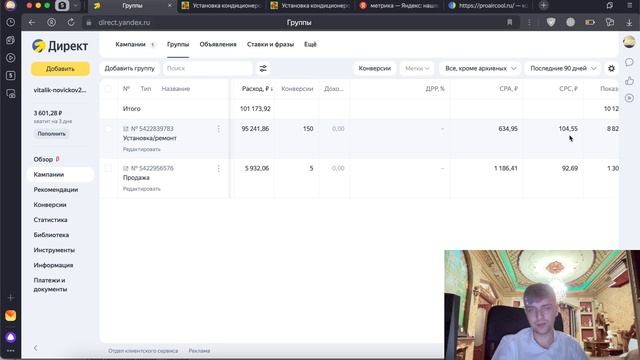Open Информация in left menu
The height and width of the screenshot is (360, 640).
coord(53,265)
